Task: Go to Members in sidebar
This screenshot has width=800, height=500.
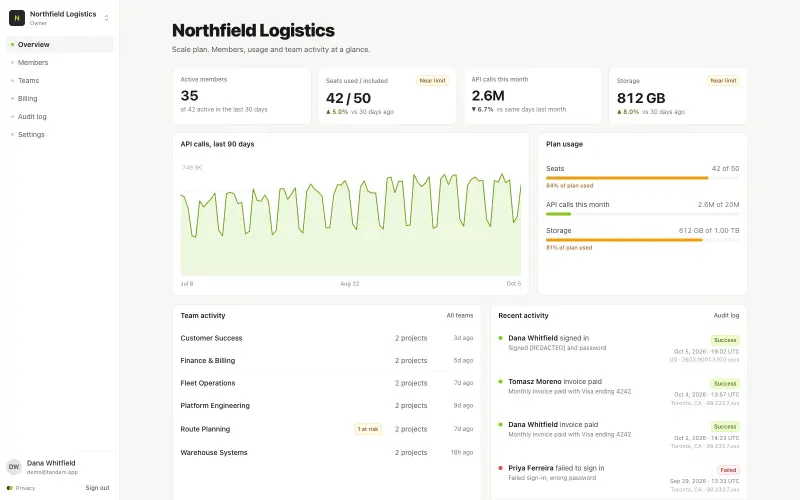Action: 60,62
